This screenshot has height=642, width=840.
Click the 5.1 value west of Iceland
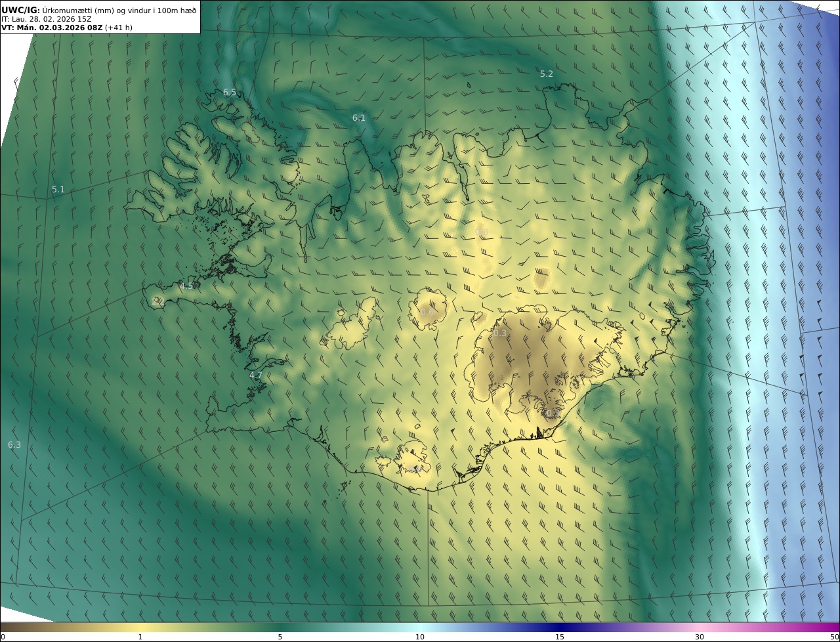[58, 190]
